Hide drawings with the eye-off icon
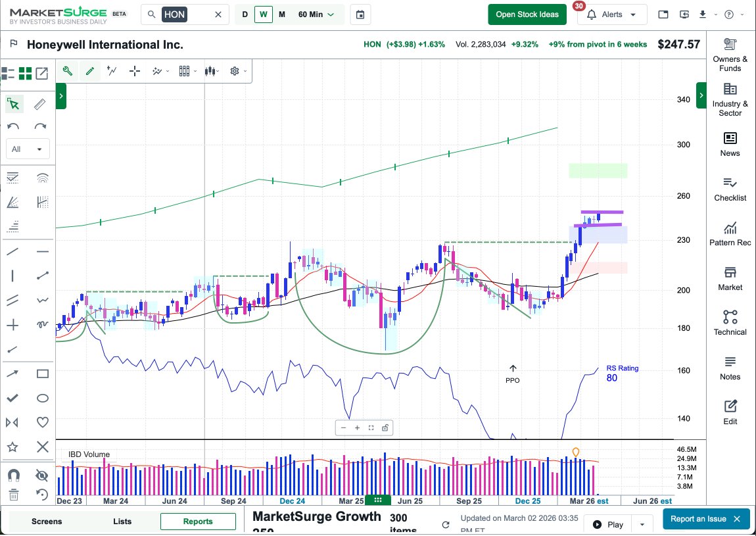Screen dimensions: 756x536 [42, 475]
